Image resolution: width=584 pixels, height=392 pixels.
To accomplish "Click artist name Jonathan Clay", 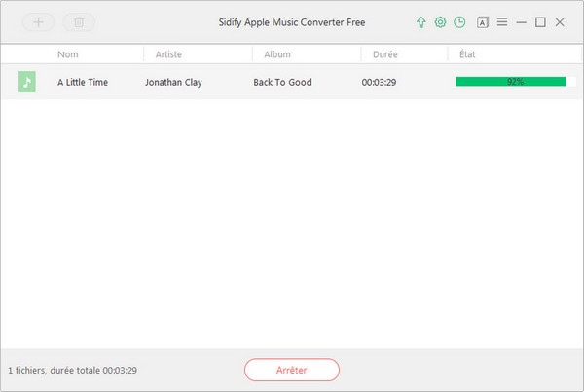I will pyautogui.click(x=173, y=83).
